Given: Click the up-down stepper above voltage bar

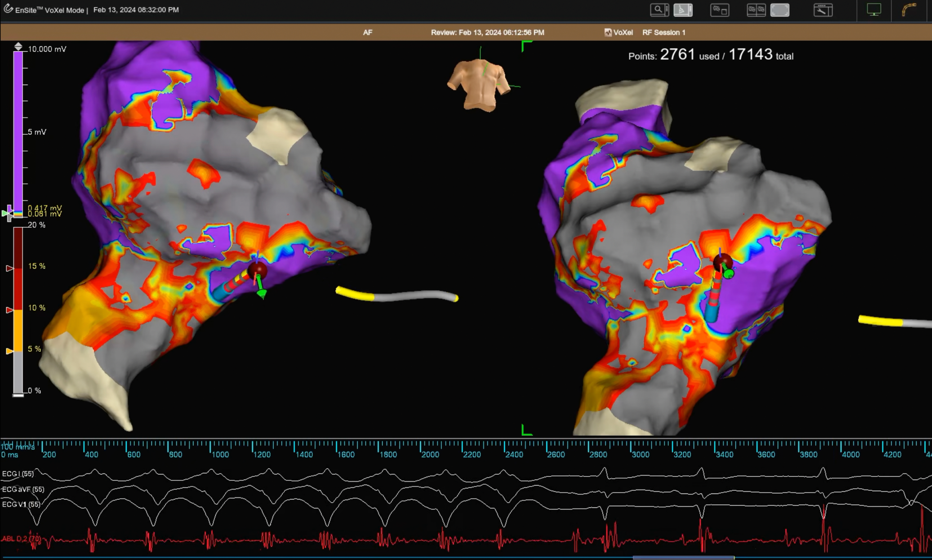Looking at the screenshot, I should pos(18,47).
